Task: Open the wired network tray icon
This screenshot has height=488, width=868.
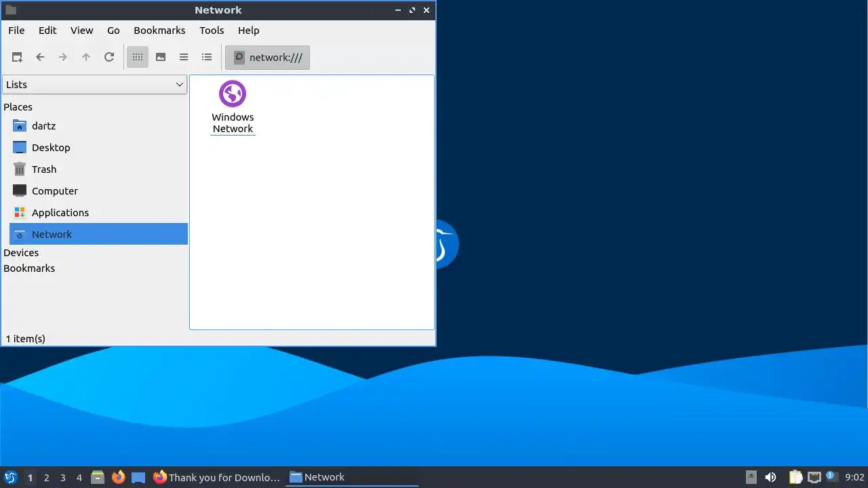Action: click(x=814, y=477)
